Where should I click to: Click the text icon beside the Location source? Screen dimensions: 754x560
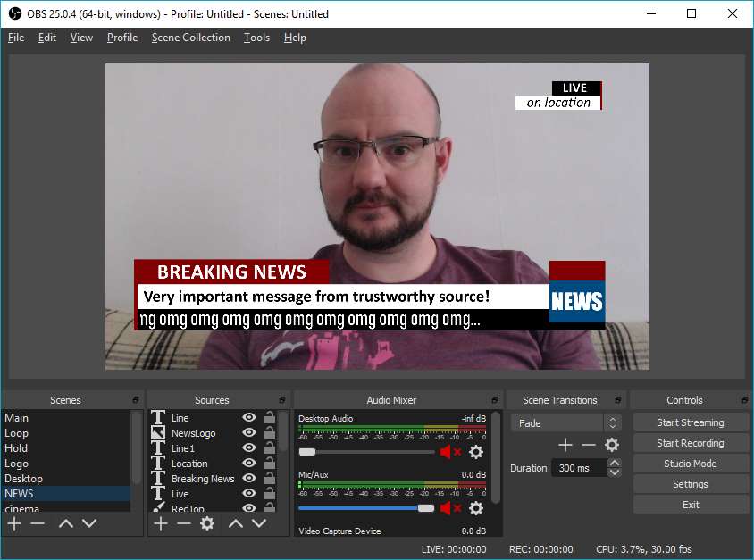point(158,464)
